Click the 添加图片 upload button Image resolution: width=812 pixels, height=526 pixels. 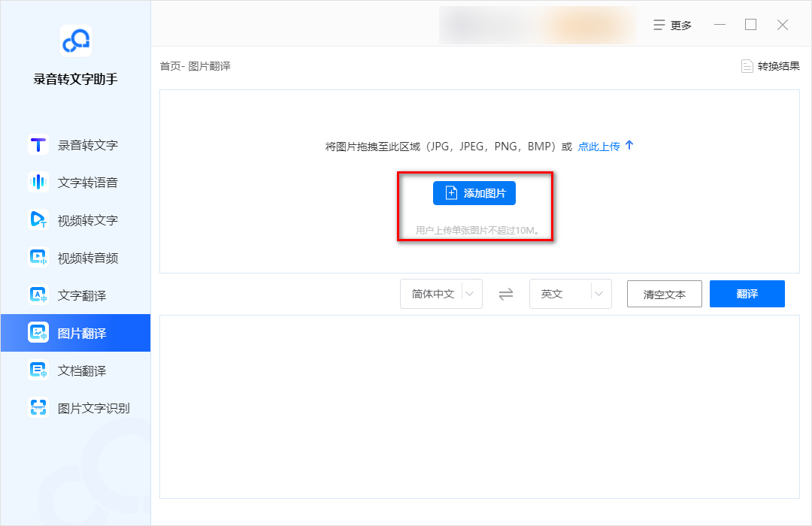point(474,193)
